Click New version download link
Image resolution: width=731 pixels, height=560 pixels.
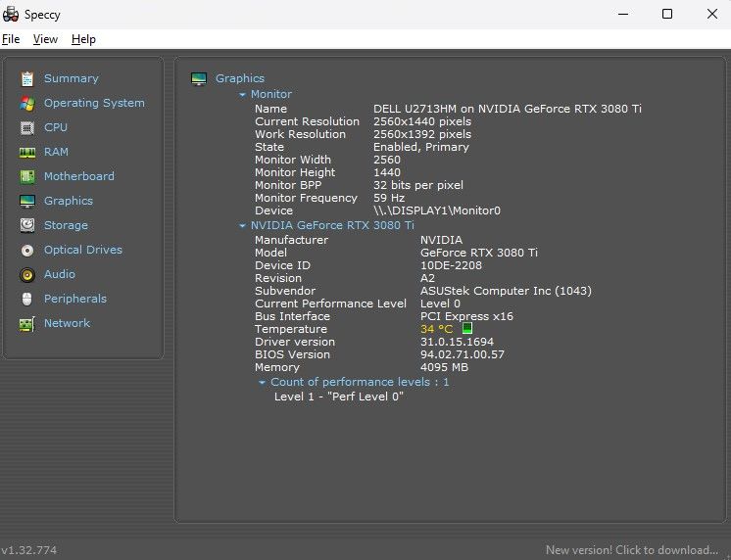point(632,550)
